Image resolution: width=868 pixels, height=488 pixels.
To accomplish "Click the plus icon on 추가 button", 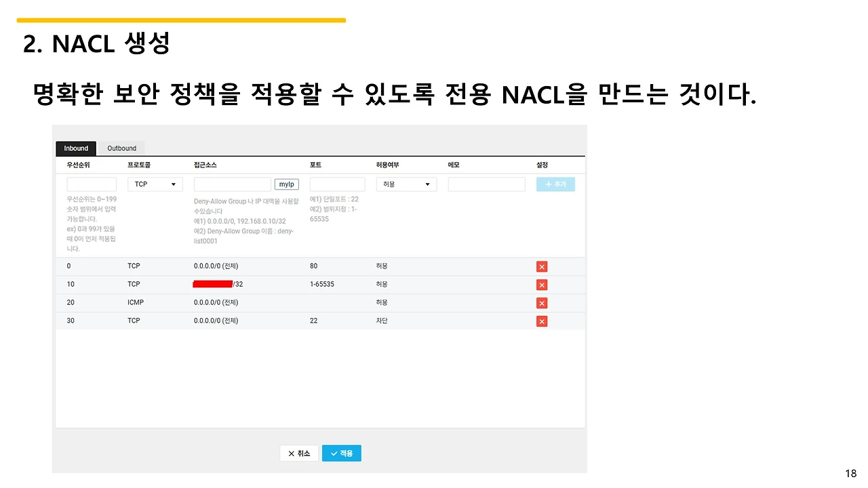I will [x=547, y=184].
